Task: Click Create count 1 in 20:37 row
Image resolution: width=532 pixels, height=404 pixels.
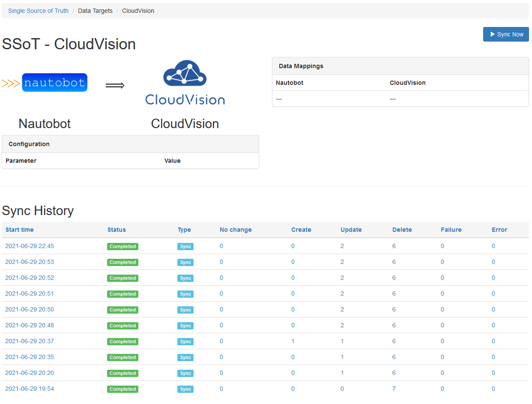Action: [x=293, y=341]
